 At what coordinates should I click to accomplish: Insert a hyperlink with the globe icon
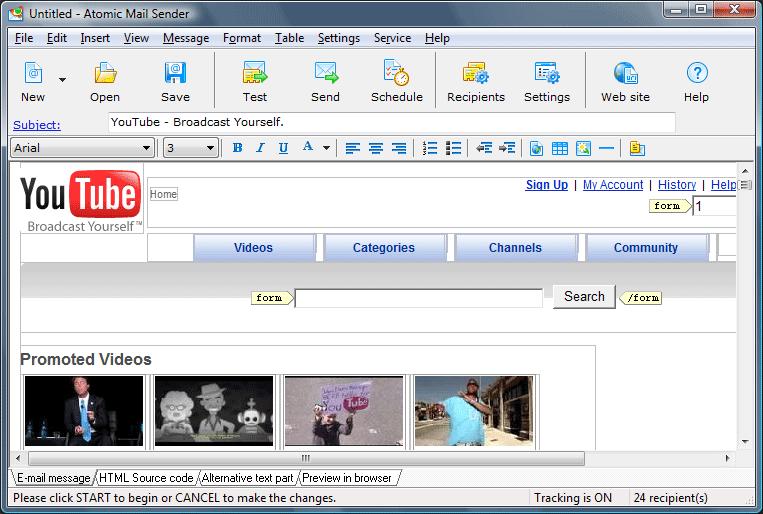coord(536,148)
